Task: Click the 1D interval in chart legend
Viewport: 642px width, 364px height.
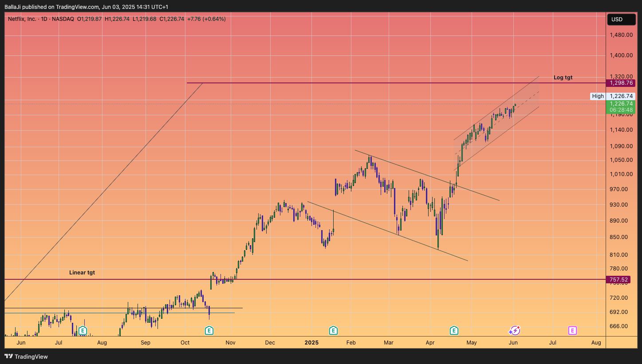Action: [x=44, y=19]
